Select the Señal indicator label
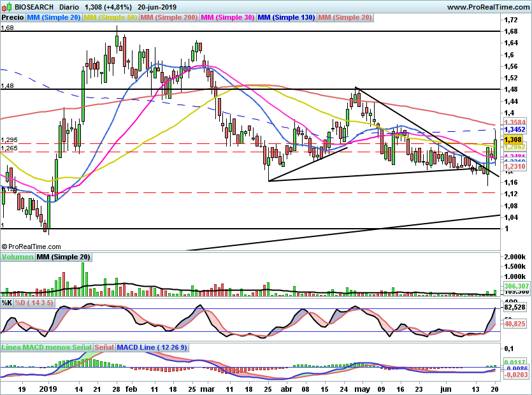The image size is (532, 395). (104, 348)
